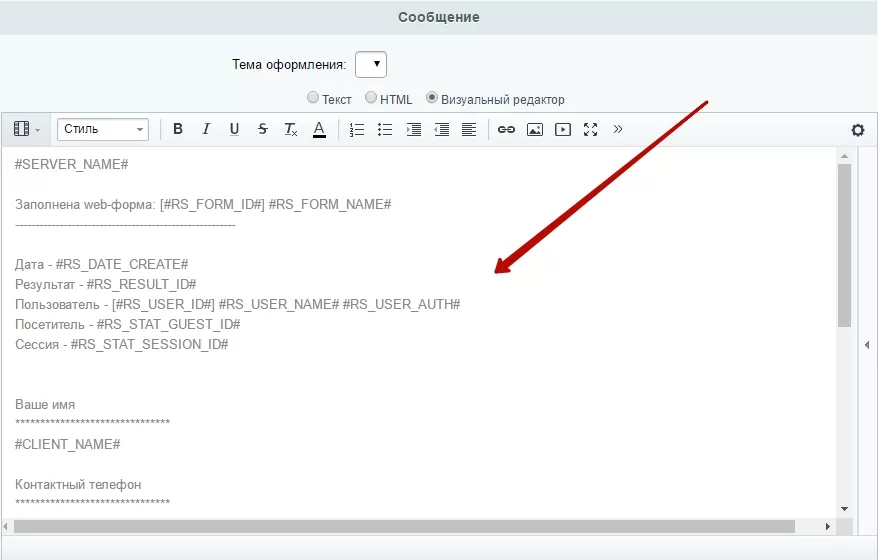Apply italic formatting

[206, 129]
